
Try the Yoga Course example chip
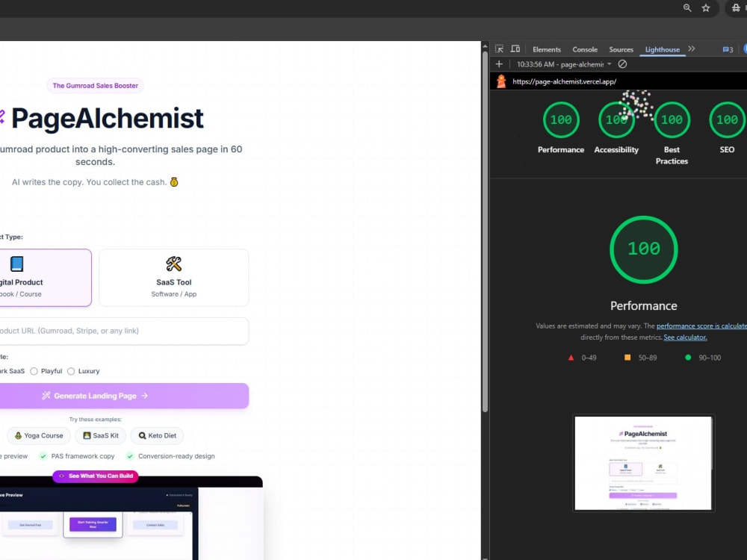pos(39,435)
